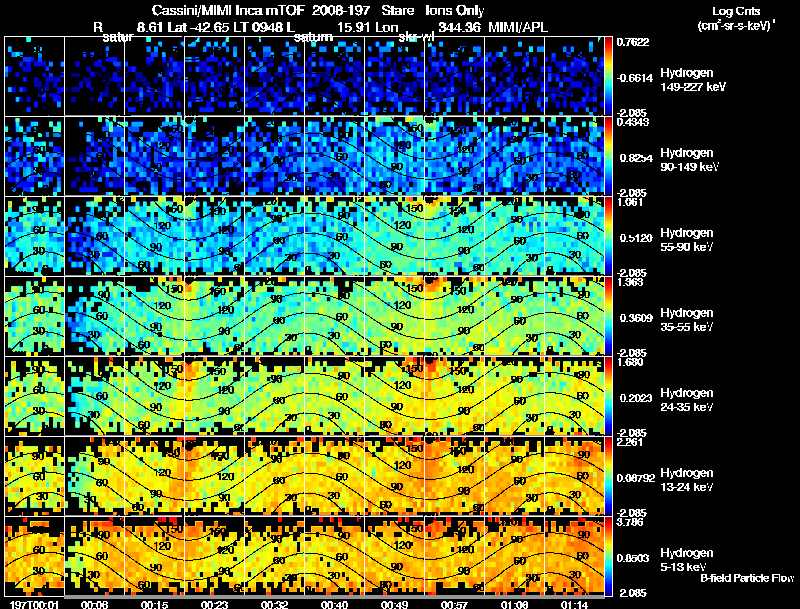
Task: Open the 5-13 keV panel above the 01:14 label
Action: coord(574,556)
